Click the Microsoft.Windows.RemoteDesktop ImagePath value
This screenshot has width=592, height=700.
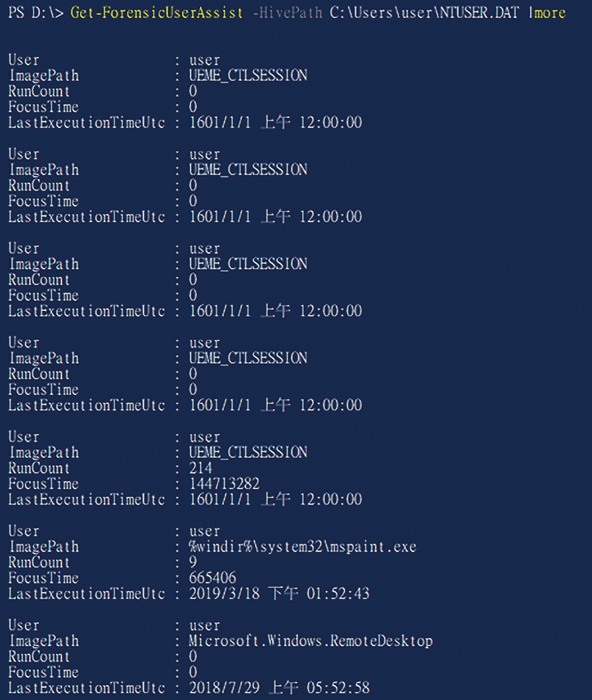tap(311, 641)
